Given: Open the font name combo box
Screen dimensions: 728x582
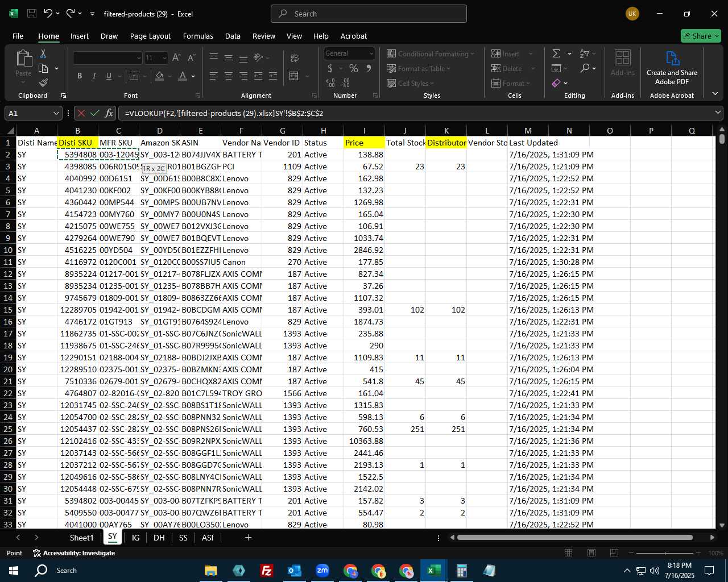Looking at the screenshot, I should pyautogui.click(x=107, y=57).
